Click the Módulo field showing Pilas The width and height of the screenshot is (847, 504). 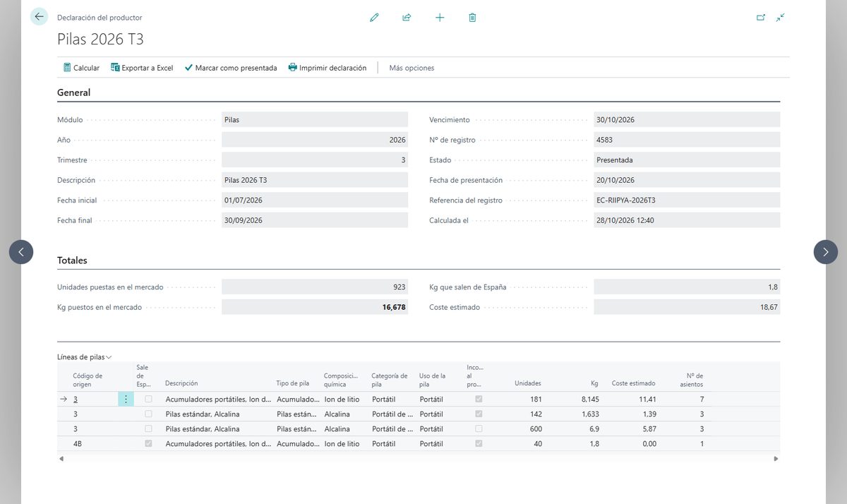click(315, 120)
